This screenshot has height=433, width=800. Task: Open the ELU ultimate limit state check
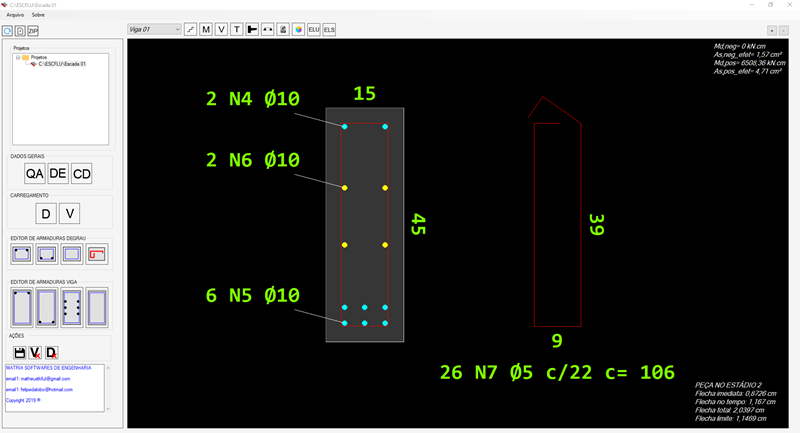pyautogui.click(x=314, y=30)
